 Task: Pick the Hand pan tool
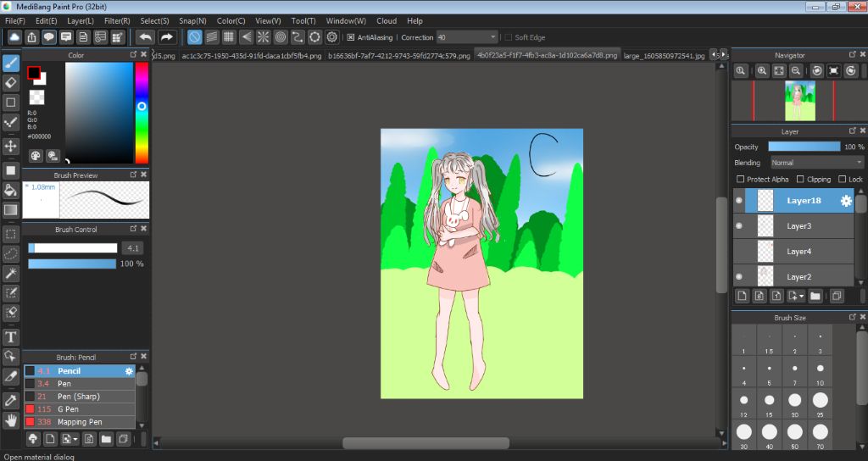tap(11, 419)
